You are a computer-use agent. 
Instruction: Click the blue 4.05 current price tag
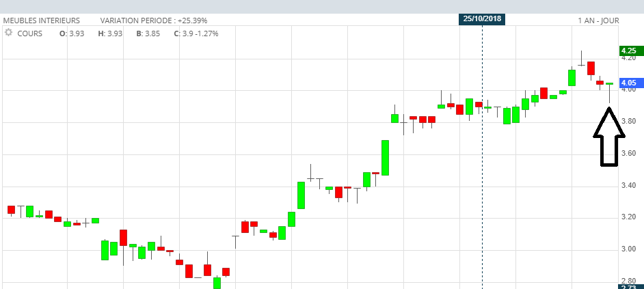pos(629,82)
